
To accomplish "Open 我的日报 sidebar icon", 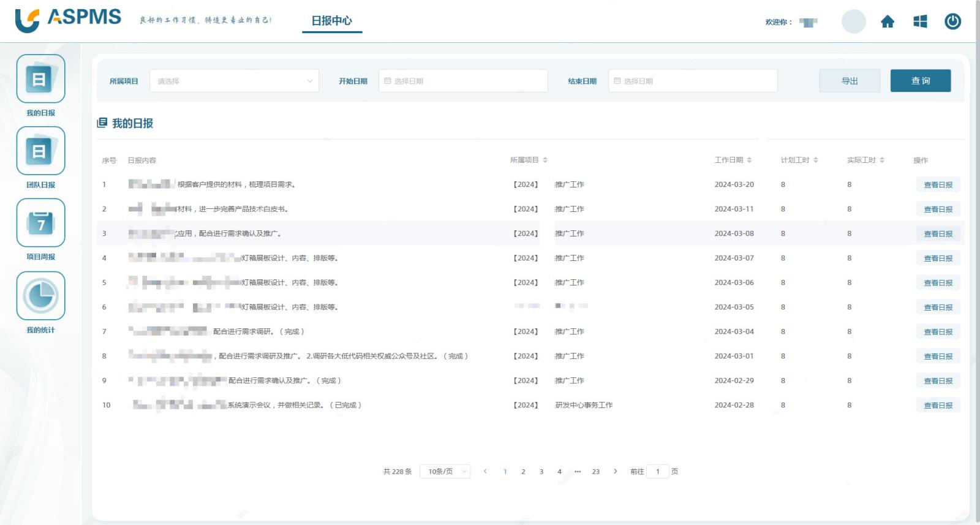I will (40, 79).
